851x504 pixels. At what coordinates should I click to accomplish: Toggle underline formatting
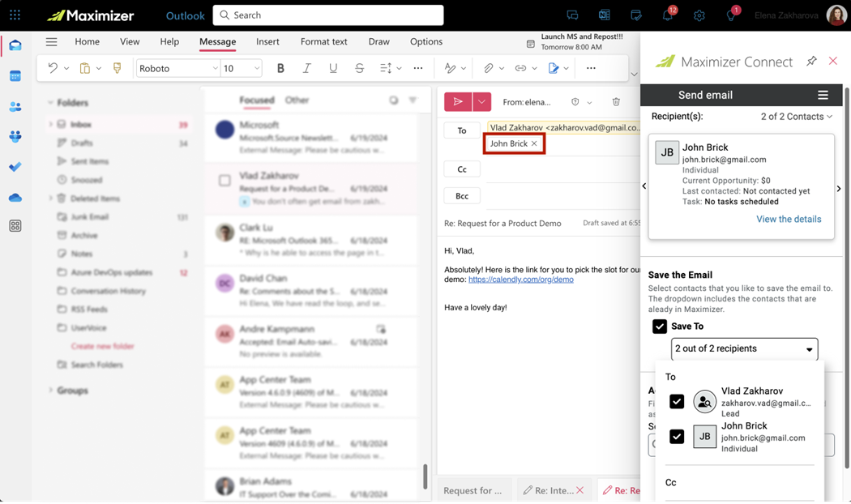333,68
